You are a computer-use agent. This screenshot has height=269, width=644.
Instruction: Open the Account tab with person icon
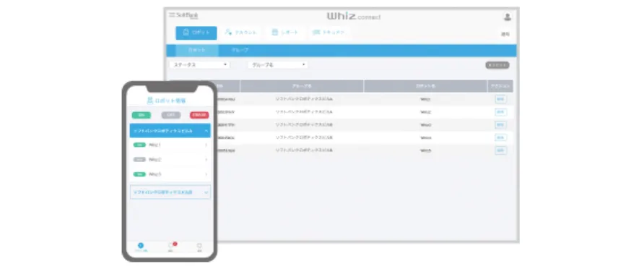click(x=241, y=33)
